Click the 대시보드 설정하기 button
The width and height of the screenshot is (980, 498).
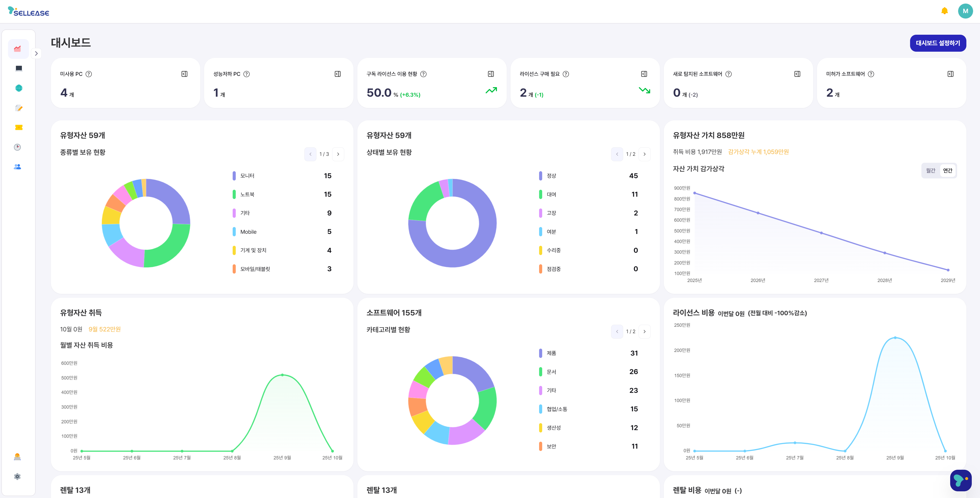point(938,43)
